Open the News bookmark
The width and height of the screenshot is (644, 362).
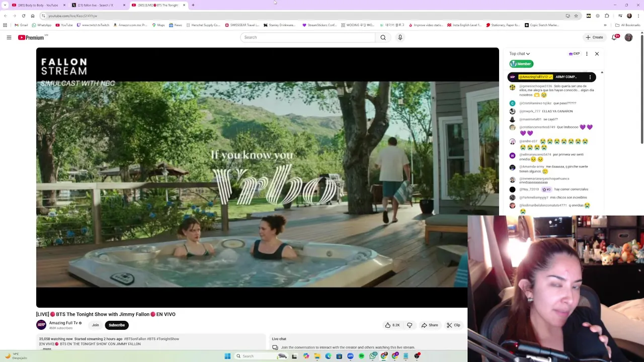coord(176,25)
